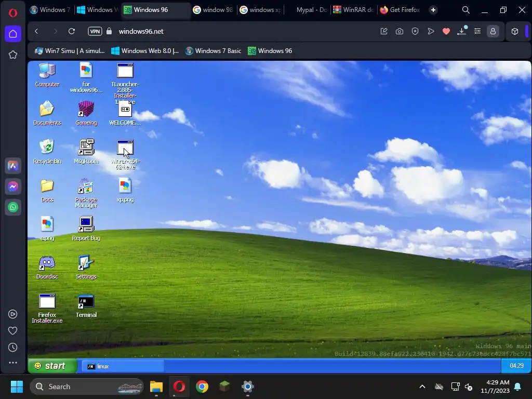Switch to the Get Firefox tab

tap(400, 10)
